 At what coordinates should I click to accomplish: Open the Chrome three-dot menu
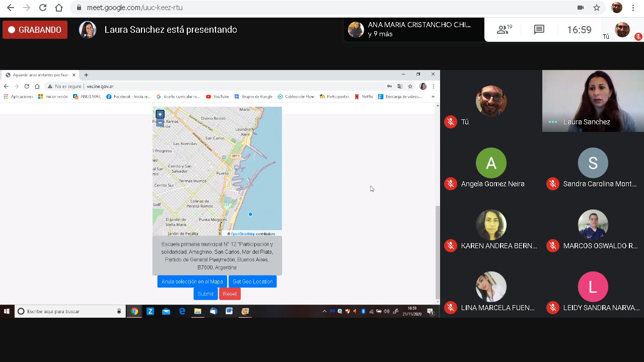[633, 8]
